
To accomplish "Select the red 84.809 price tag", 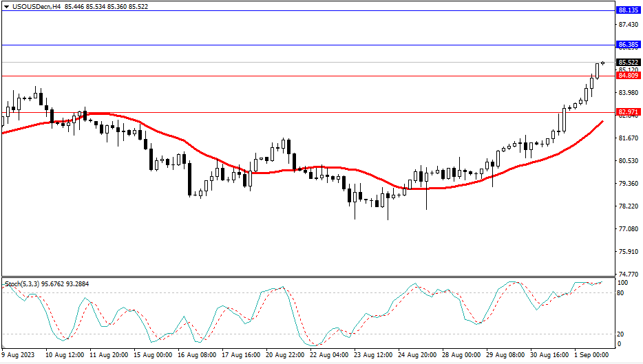I will coord(629,76).
